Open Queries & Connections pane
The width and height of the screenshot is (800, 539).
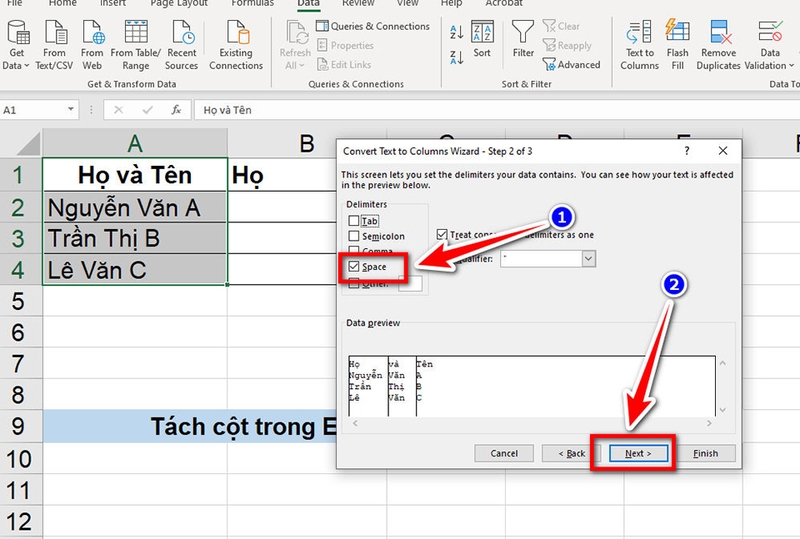[x=373, y=26]
